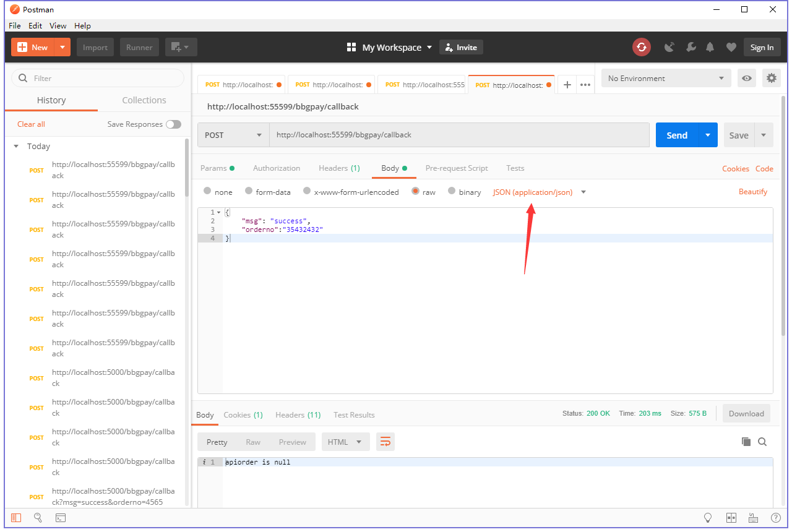The height and width of the screenshot is (532, 792).
Task: Download the response
Action: click(x=746, y=413)
